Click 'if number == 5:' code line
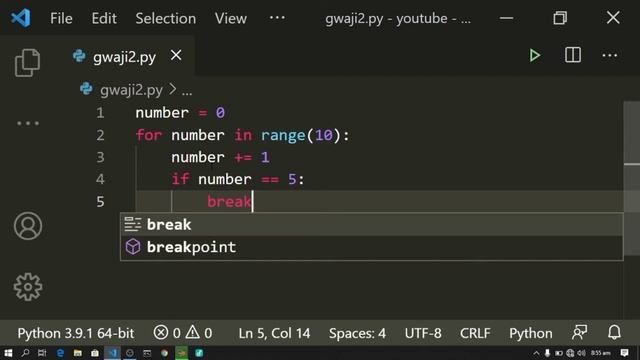Image resolution: width=640 pixels, height=360 pixels. click(238, 179)
